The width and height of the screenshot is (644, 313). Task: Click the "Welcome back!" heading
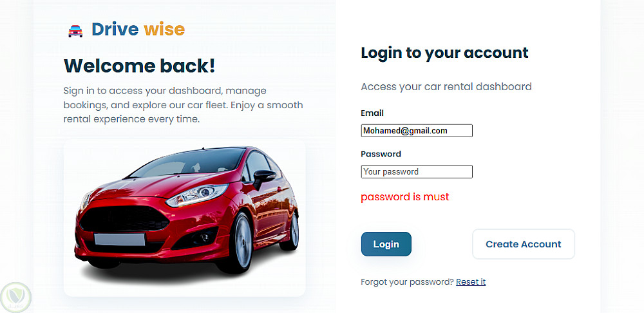[140, 66]
